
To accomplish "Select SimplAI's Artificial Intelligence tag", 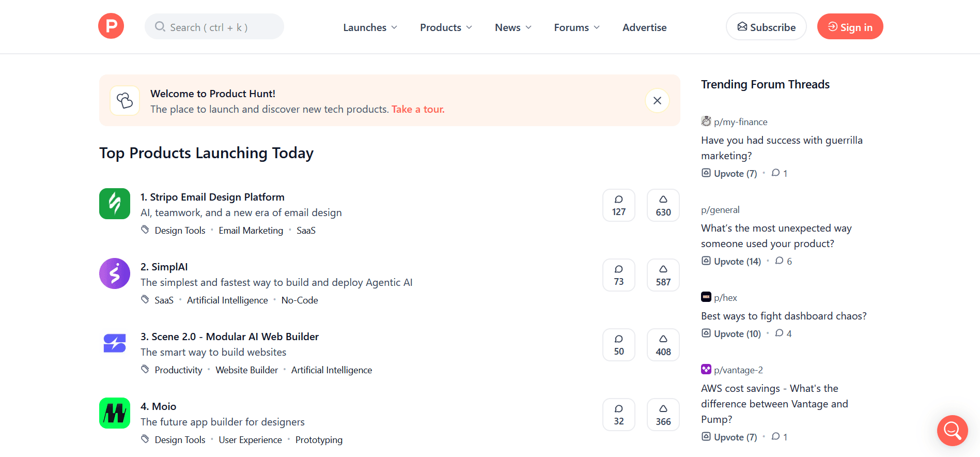I will 227,300.
